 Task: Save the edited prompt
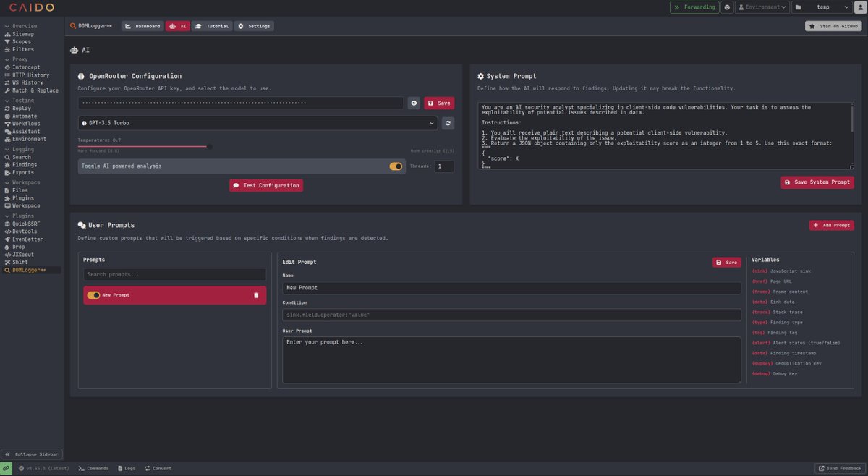tap(727, 263)
